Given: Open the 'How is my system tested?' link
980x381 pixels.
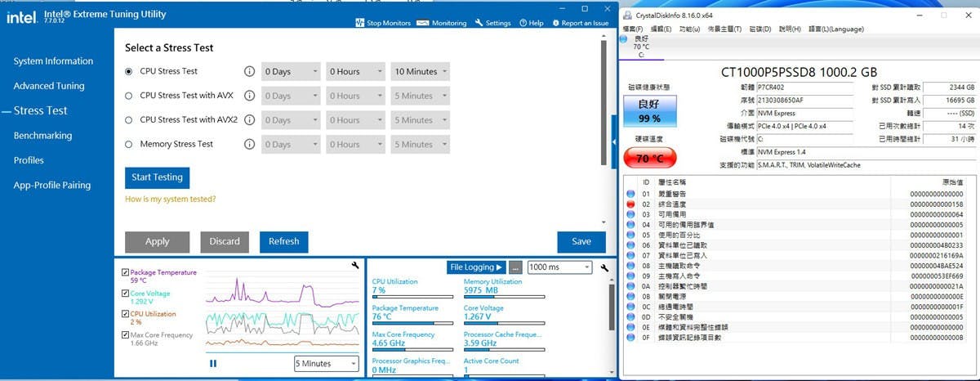Looking at the screenshot, I should [171, 199].
